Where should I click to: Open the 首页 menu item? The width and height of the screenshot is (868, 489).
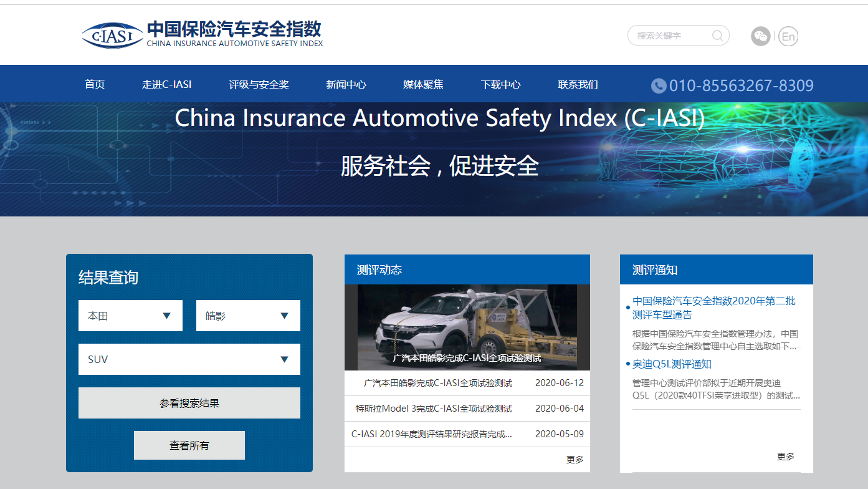[x=95, y=84]
